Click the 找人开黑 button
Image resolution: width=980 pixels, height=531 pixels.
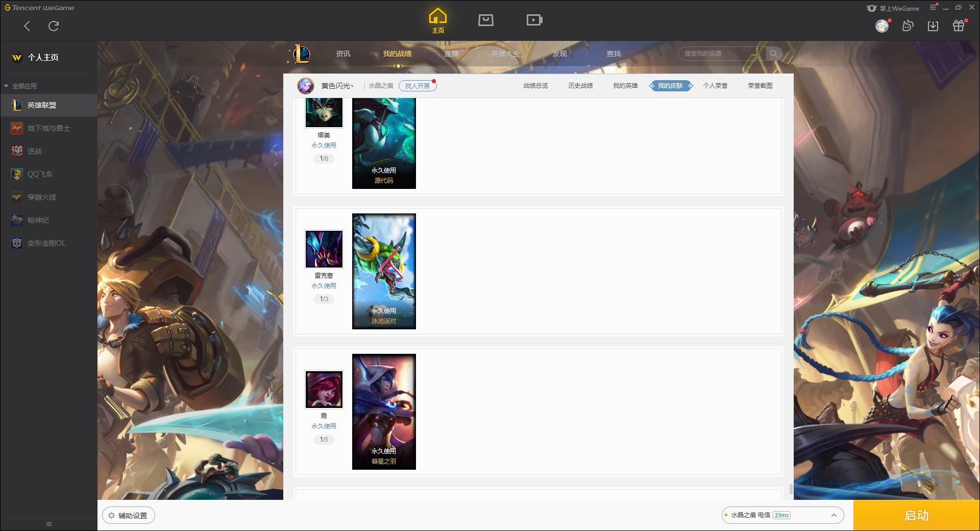coord(418,86)
